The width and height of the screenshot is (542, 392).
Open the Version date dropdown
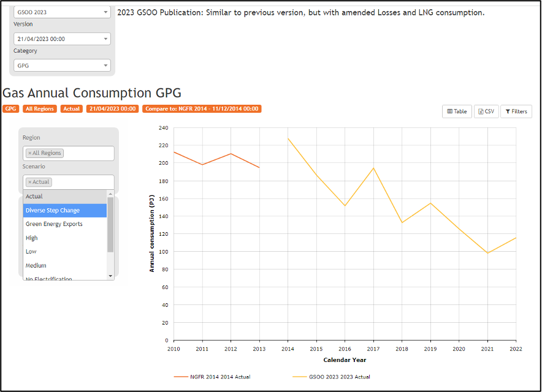point(62,39)
